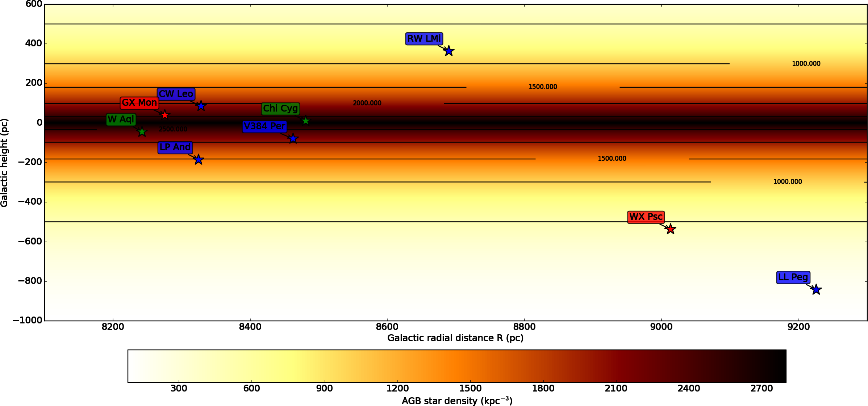Click the WX Psc red star marker
This screenshot has height=406, width=868.
[670, 229]
